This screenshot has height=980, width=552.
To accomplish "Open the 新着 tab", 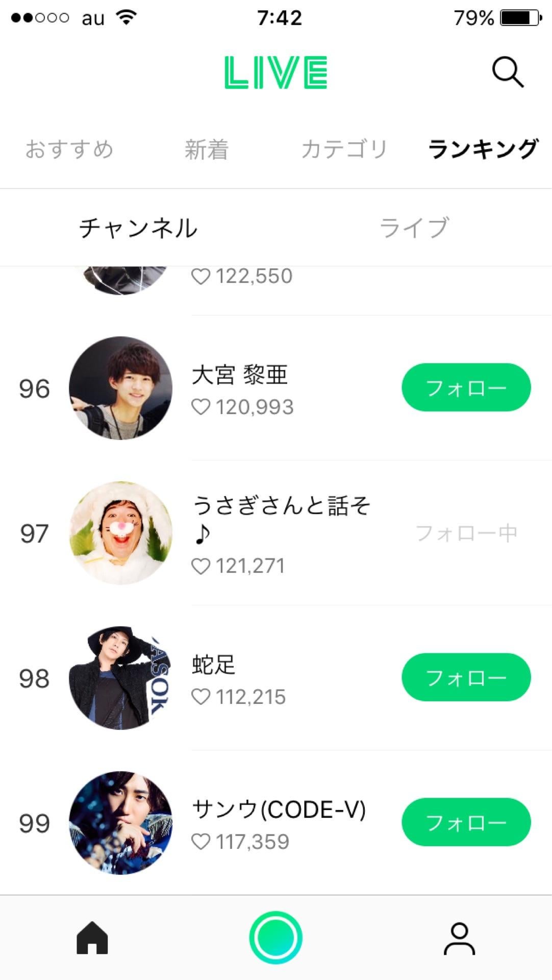I will tap(206, 150).
